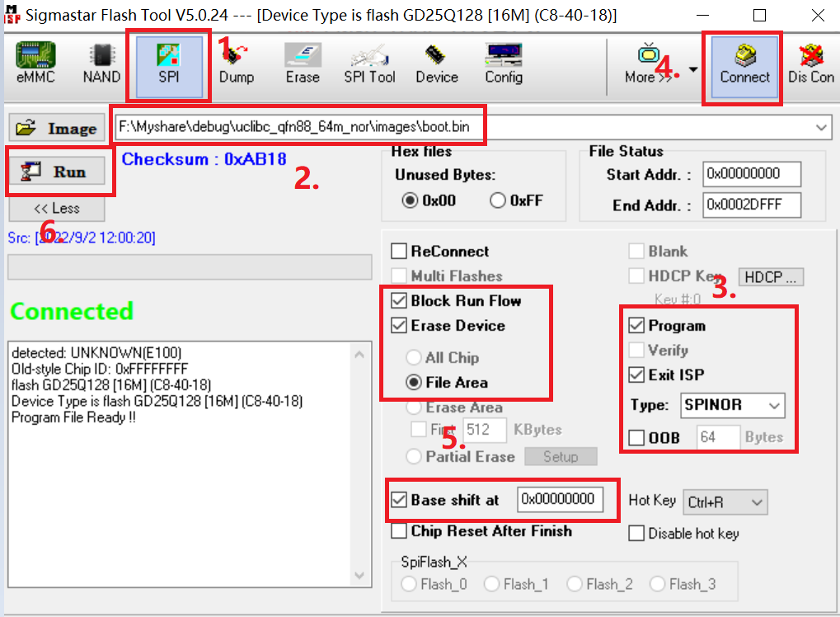The height and width of the screenshot is (617, 840).
Task: Click the Sigmastar ISP app icon in title bar
Action: tap(12, 15)
